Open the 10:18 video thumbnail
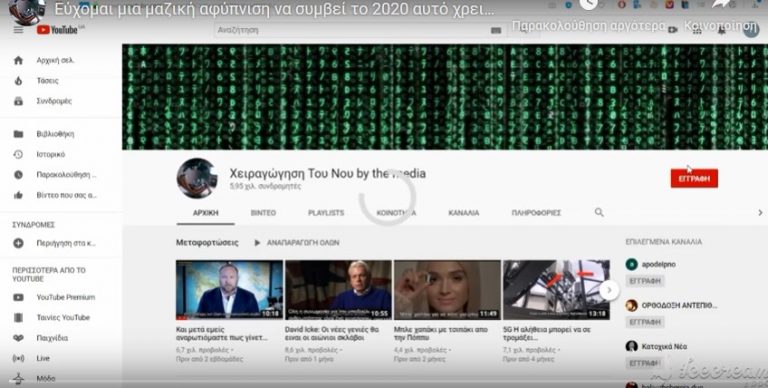 click(x=229, y=290)
